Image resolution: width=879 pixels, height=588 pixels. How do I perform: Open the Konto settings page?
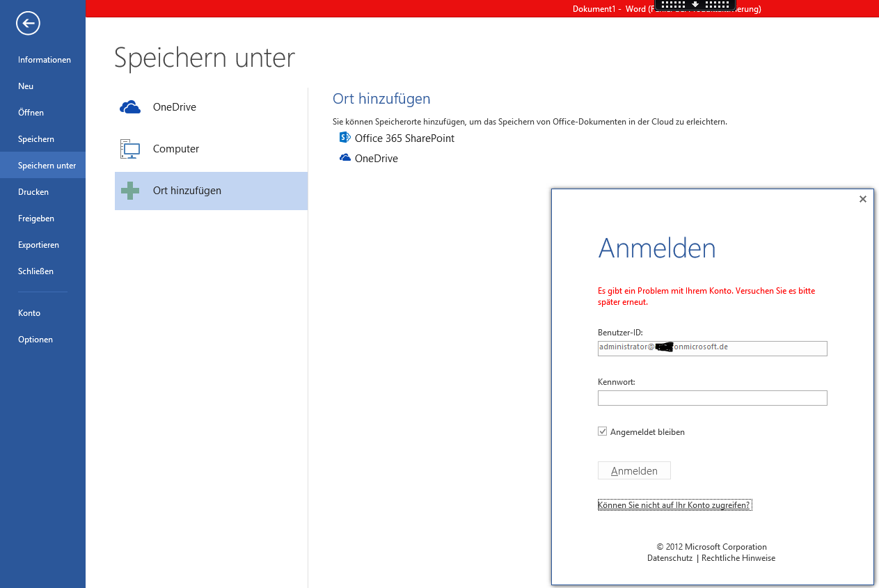[43, 313]
